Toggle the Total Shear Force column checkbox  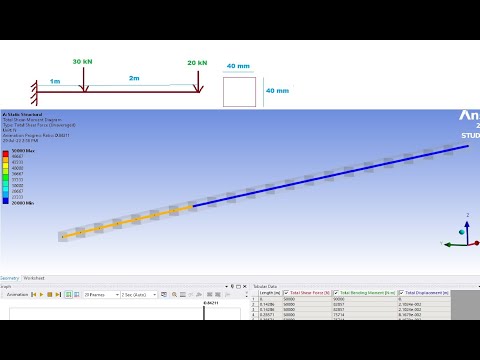(x=286, y=293)
